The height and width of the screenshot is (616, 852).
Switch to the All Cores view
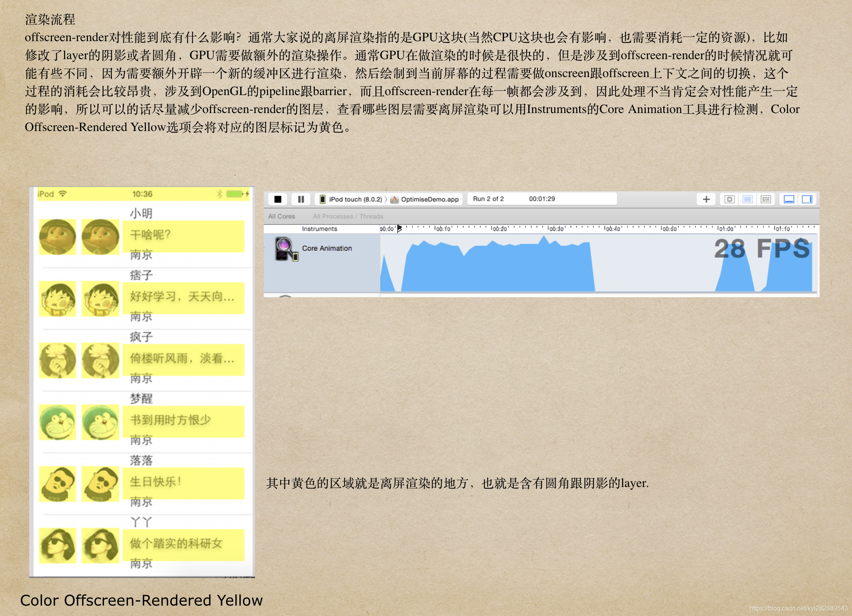[282, 217]
